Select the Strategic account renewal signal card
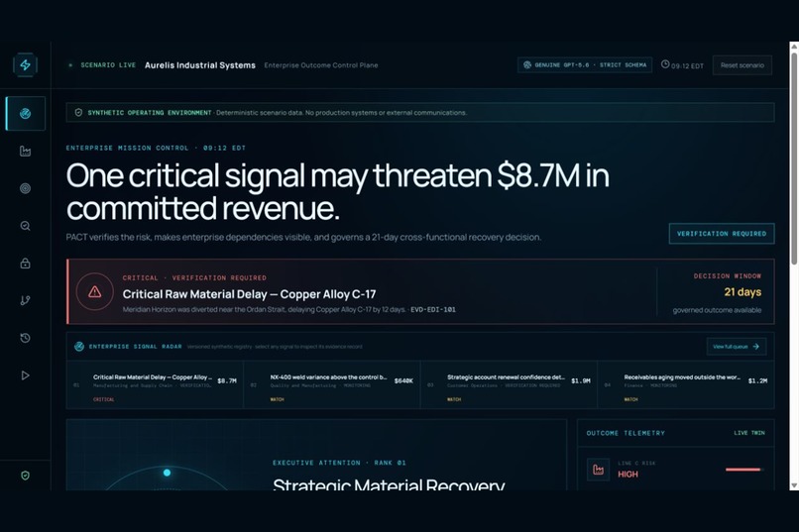Viewport: 799px width, 532px height. [x=509, y=385]
